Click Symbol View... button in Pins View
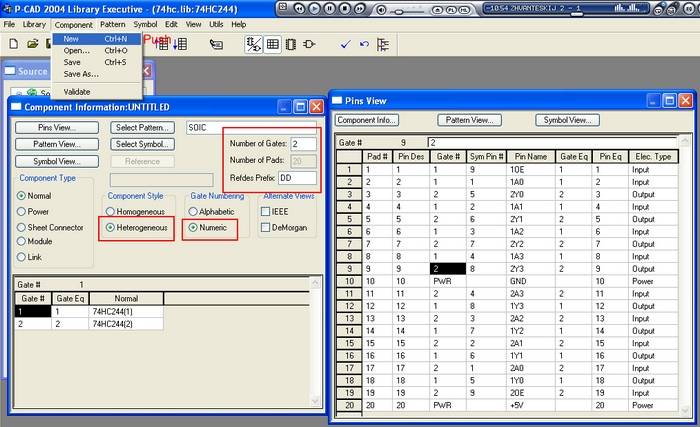 point(566,120)
